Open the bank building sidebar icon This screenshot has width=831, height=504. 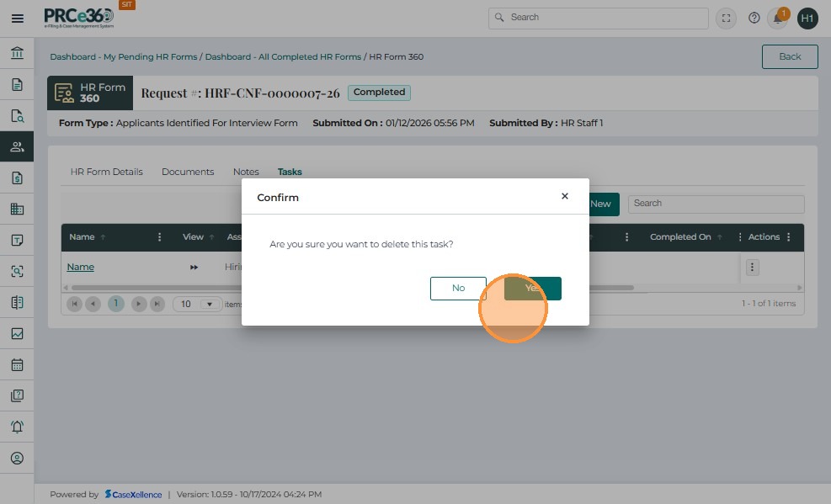coord(17,53)
